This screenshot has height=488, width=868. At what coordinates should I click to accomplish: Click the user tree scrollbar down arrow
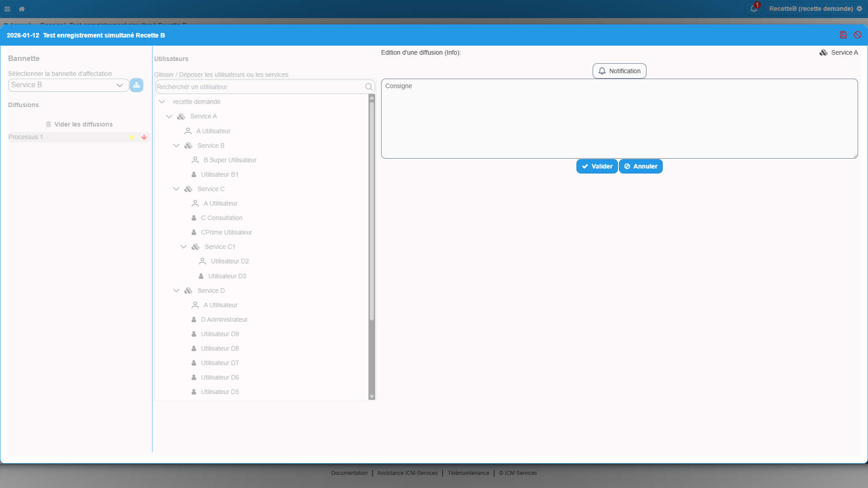[372, 397]
